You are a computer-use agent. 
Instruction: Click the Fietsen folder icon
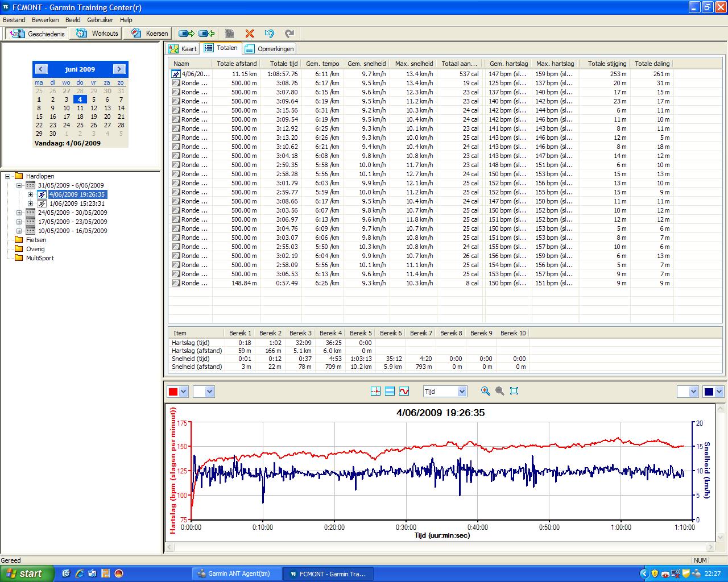(19, 240)
